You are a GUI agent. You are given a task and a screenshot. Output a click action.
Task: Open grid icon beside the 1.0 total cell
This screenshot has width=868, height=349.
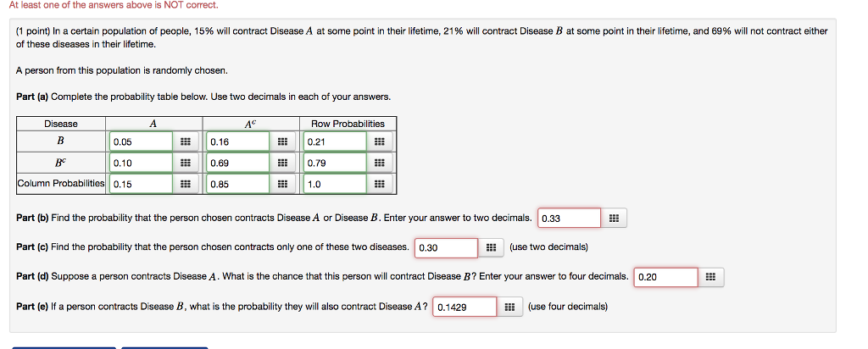click(x=380, y=184)
